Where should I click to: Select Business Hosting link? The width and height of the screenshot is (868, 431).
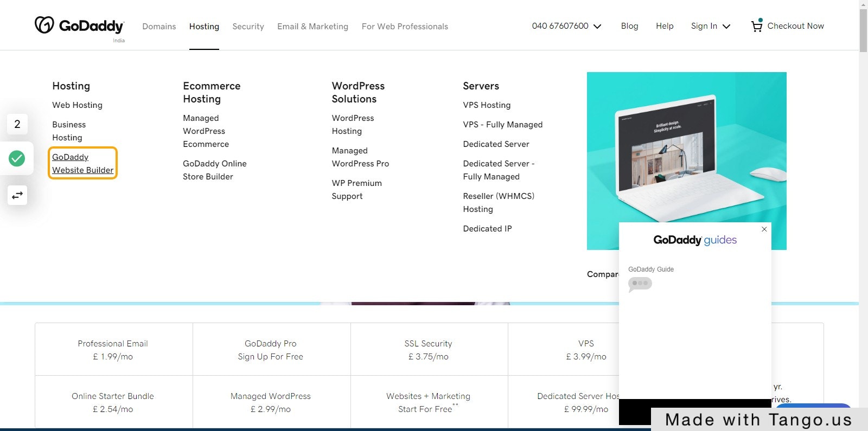(x=69, y=131)
